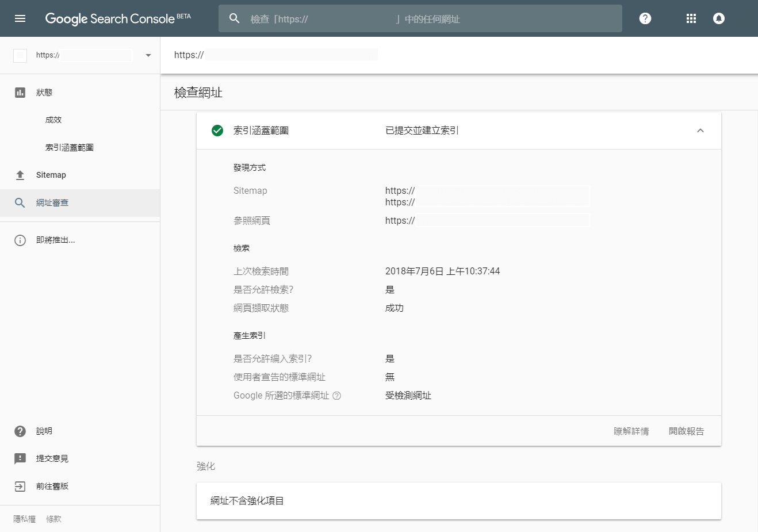Click the 提交意見 feedback icon

(x=20, y=458)
